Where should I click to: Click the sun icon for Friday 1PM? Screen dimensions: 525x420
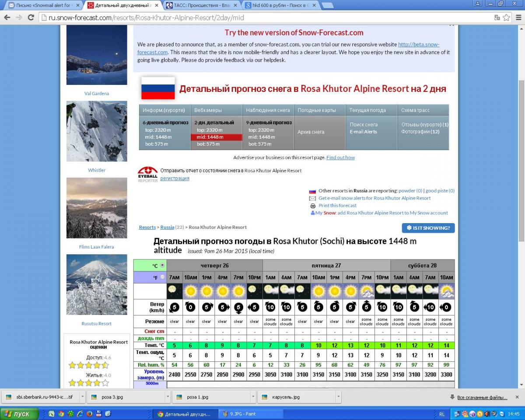(x=334, y=291)
